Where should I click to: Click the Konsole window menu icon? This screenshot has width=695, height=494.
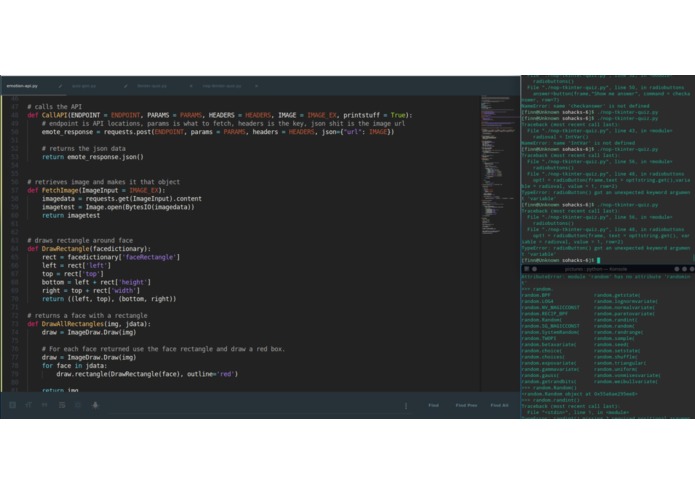tap(527, 269)
